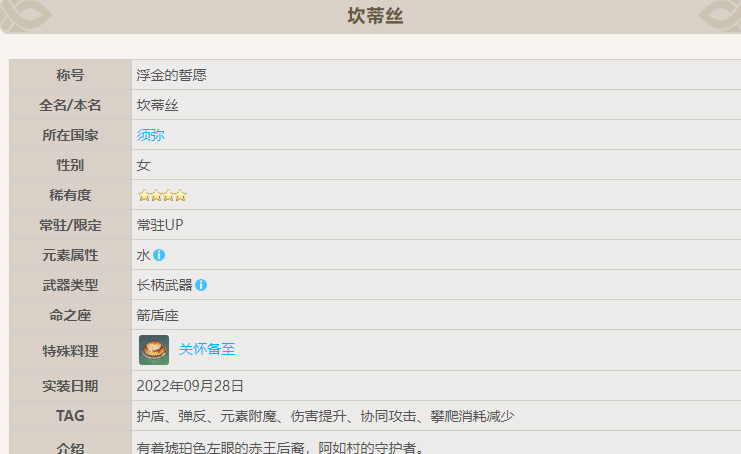Click the 介绍 description text
The width and height of the screenshot is (741, 454).
click(x=280, y=446)
